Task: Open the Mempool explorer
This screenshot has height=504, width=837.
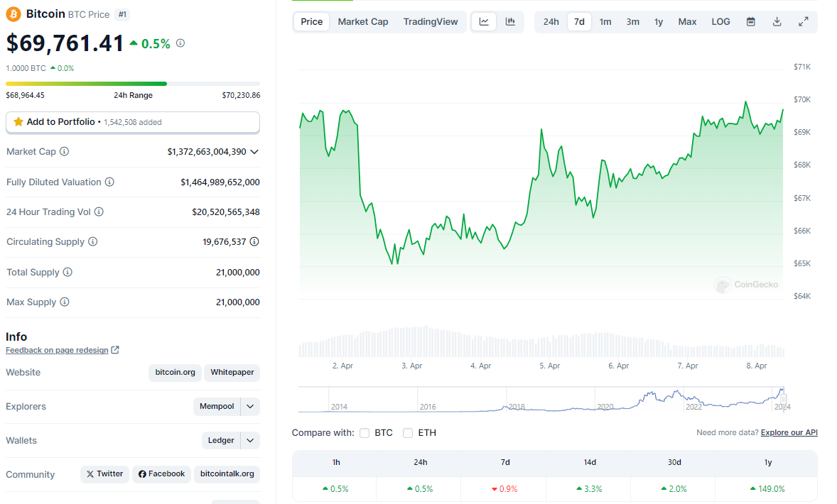Action: pyautogui.click(x=217, y=407)
